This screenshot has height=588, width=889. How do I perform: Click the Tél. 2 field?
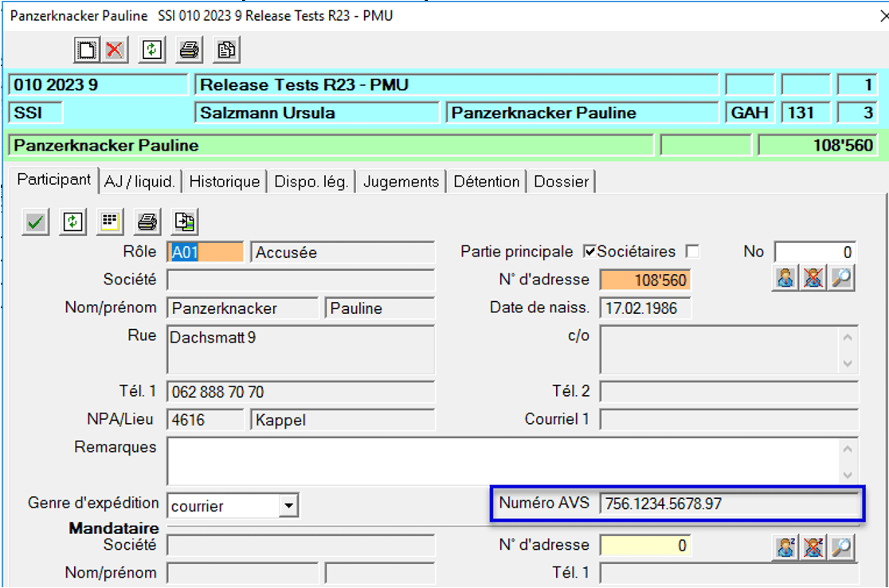729,392
